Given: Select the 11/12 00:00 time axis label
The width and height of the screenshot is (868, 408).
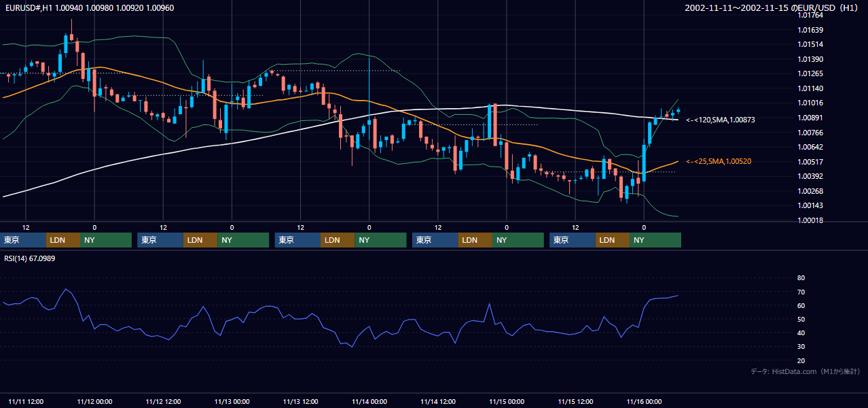Looking at the screenshot, I should [x=94, y=402].
